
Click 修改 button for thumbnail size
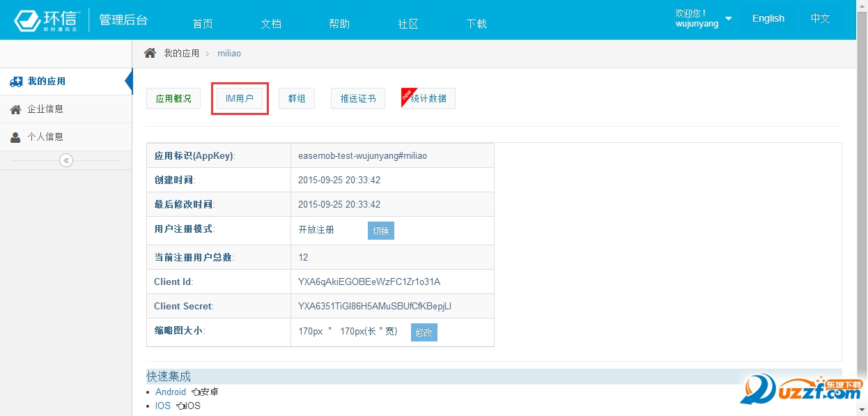(424, 332)
